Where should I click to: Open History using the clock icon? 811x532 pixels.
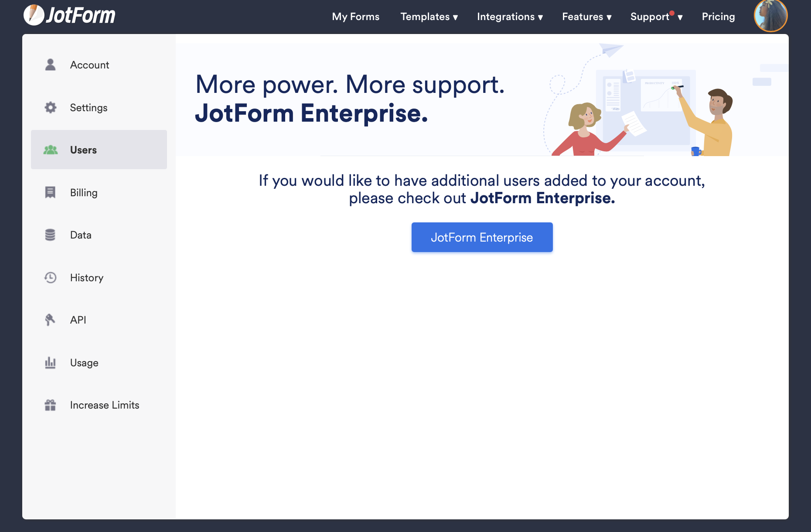click(x=50, y=277)
